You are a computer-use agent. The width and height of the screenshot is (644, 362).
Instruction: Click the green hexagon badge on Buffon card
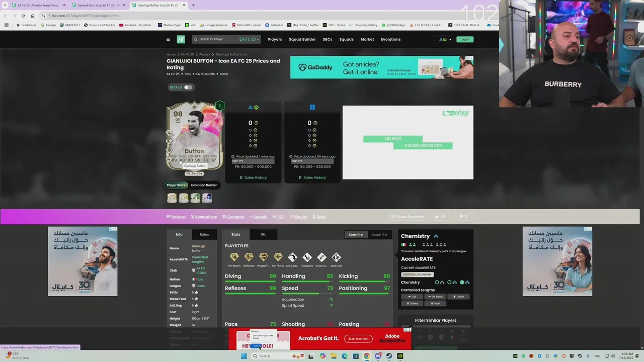219,106
